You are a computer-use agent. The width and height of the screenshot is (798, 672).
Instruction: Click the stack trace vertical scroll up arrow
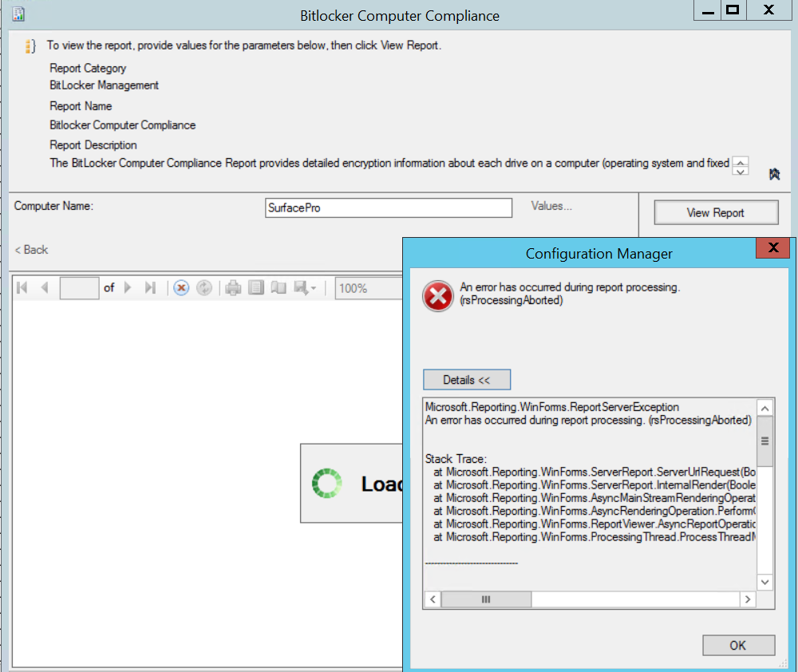765,409
